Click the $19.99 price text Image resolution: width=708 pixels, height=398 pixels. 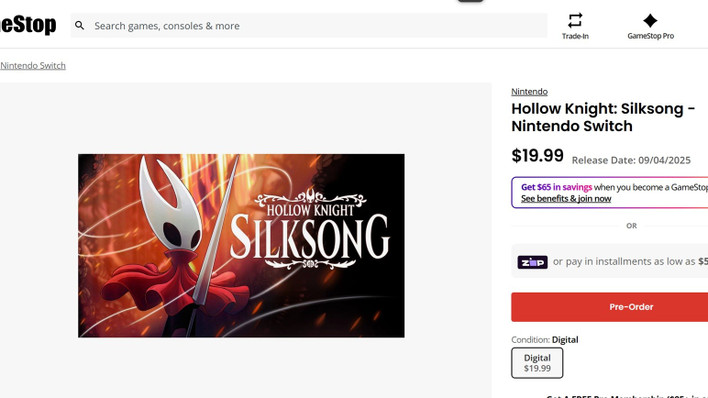coord(537,156)
